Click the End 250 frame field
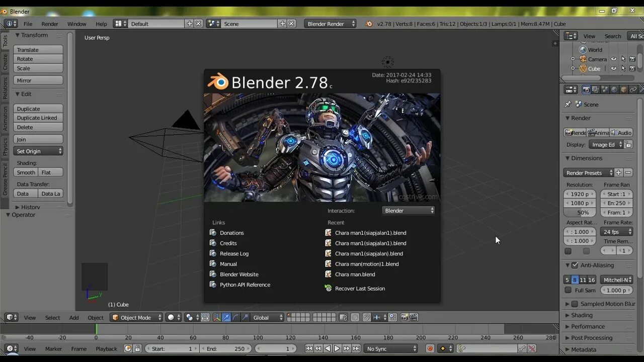Image resolution: width=644 pixels, height=362 pixels. 225,348
